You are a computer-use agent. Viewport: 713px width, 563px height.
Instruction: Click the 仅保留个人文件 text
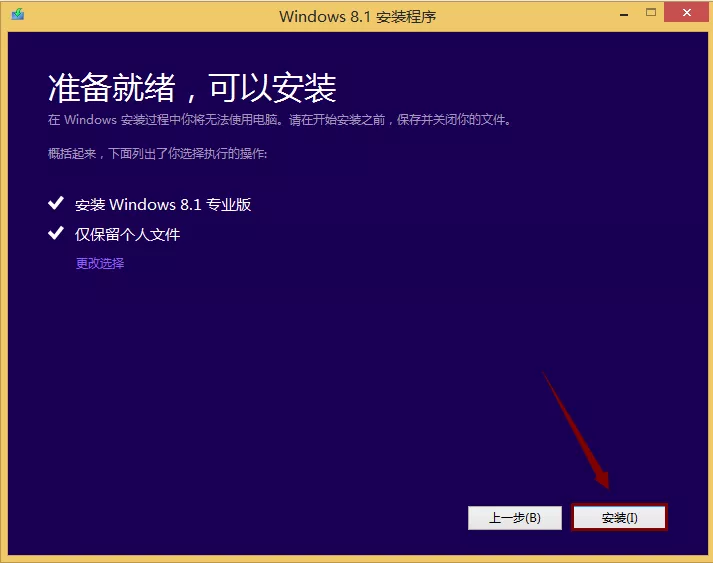point(127,235)
